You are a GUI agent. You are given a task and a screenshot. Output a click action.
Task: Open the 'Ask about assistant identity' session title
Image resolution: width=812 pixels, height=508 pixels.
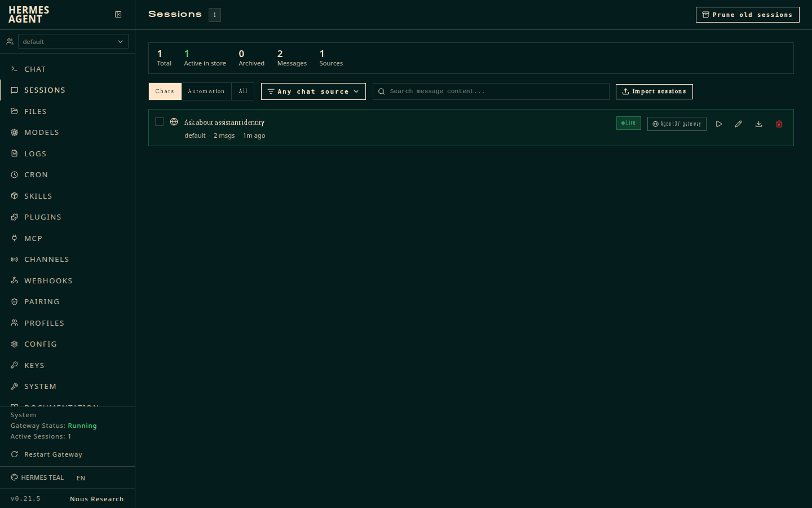pos(224,122)
